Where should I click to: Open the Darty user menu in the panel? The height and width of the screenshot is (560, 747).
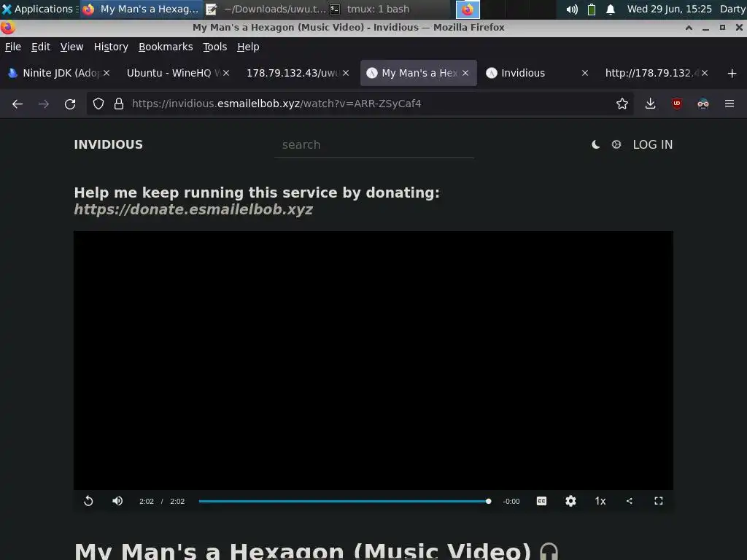732,9
